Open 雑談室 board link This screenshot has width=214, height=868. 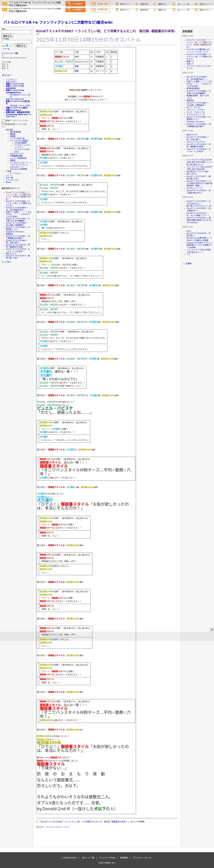[x=12, y=134]
